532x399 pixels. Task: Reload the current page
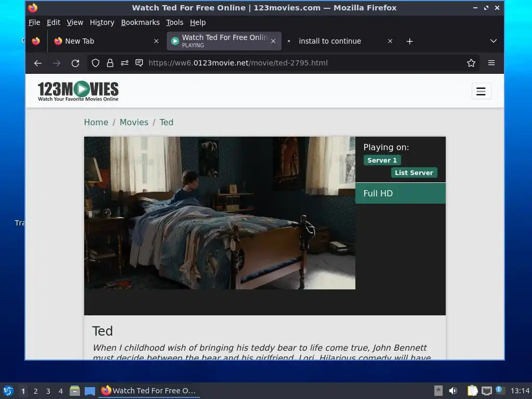click(x=75, y=63)
